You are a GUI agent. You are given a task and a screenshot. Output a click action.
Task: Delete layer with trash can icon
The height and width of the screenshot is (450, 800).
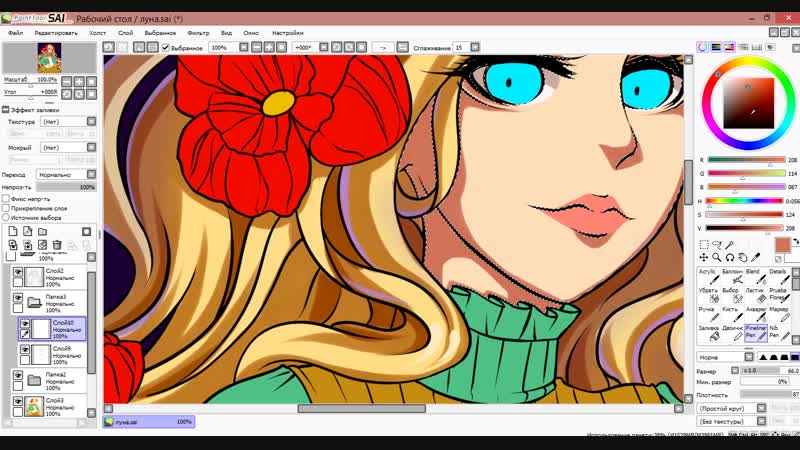(x=57, y=245)
